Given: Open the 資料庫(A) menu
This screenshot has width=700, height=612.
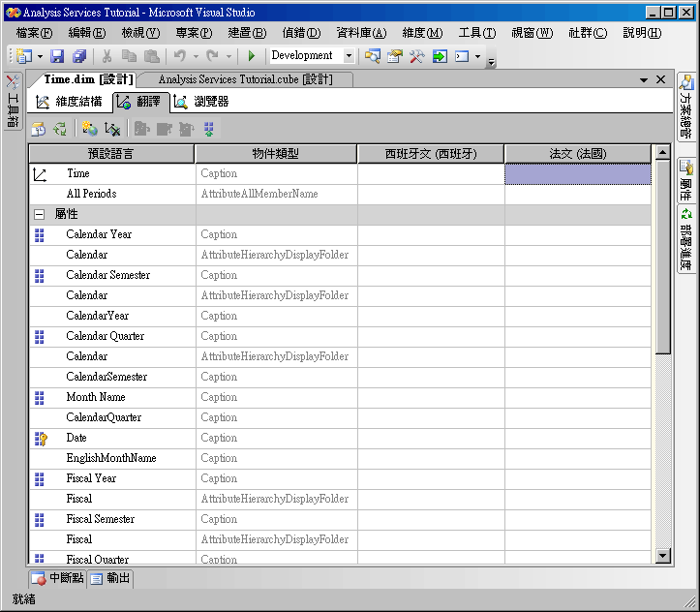Looking at the screenshot, I should 361,33.
